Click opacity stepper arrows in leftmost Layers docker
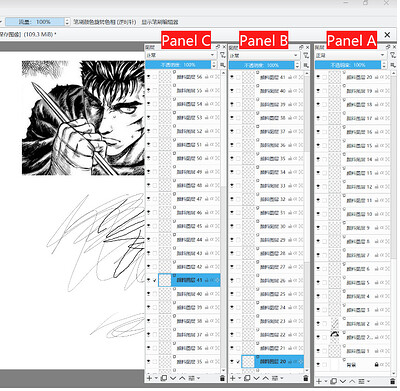Viewport: 400px width, 391px height. tap(214, 65)
